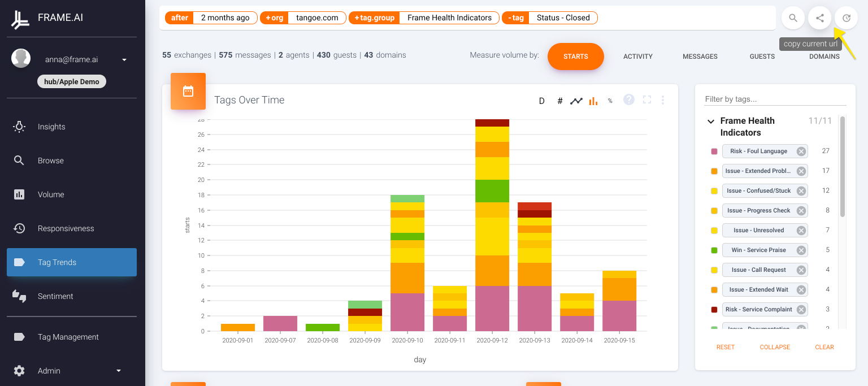The image size is (868, 386).
Task: Open the chart's three-dot options menu
Action: 663,100
